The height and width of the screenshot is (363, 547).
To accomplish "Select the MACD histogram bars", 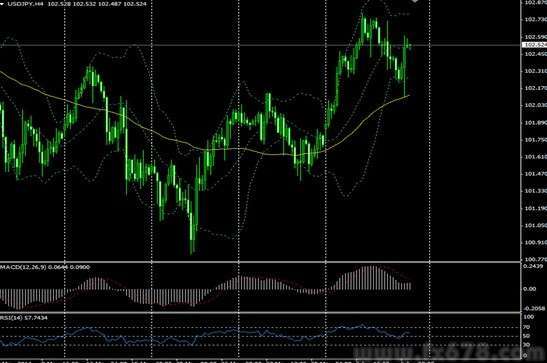I will [x=206, y=288].
